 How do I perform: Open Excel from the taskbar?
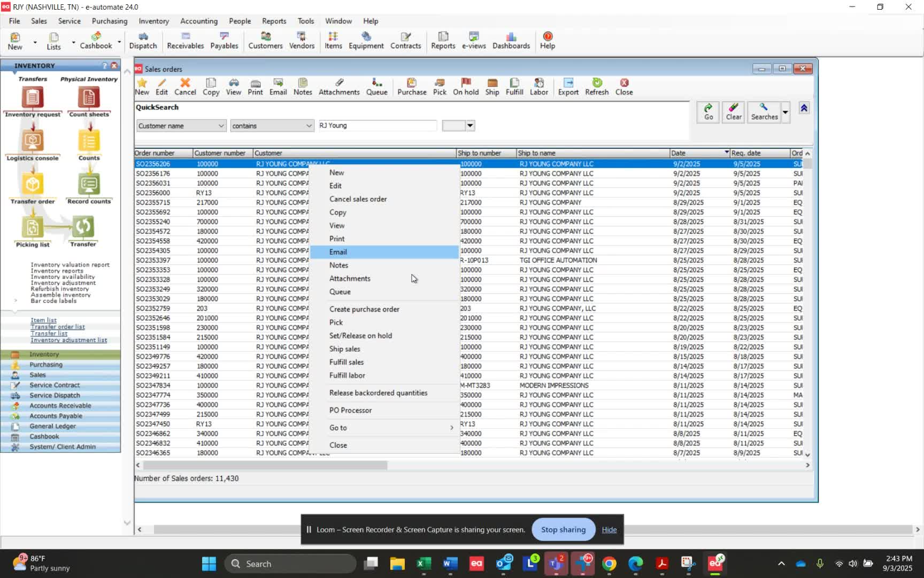(x=423, y=564)
